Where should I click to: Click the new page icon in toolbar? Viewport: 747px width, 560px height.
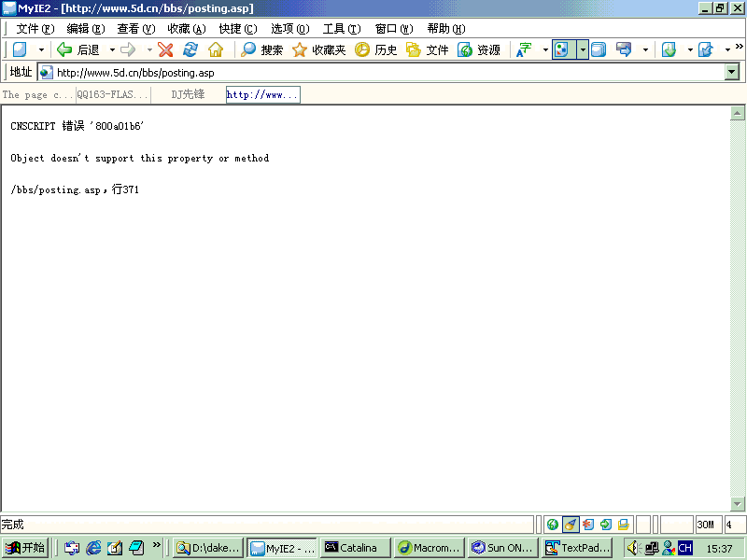click(20, 49)
